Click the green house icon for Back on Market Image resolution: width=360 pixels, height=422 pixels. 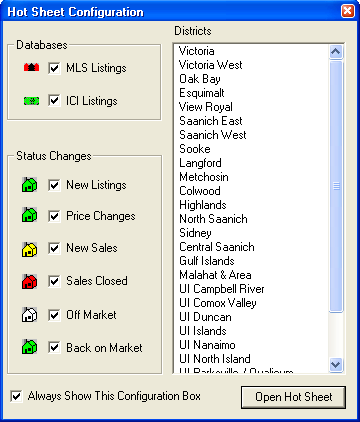29,347
